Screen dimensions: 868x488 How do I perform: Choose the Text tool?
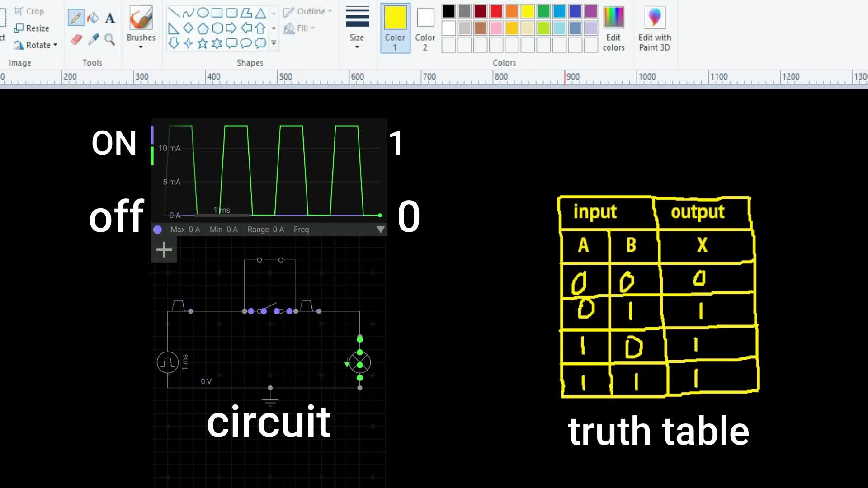[x=110, y=18]
